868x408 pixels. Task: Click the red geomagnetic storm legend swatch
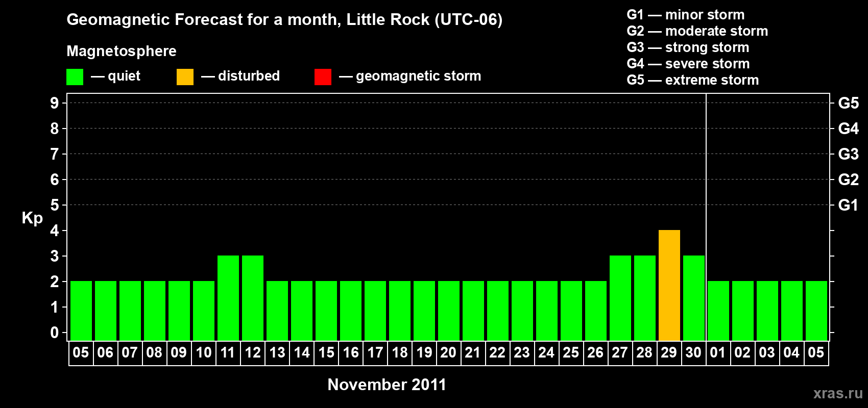click(323, 77)
